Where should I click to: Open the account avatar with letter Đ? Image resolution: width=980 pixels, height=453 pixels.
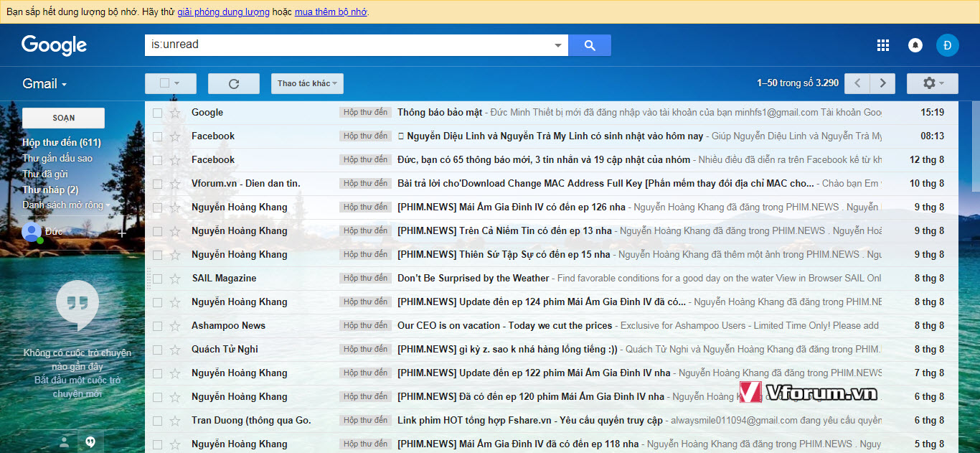tap(947, 45)
